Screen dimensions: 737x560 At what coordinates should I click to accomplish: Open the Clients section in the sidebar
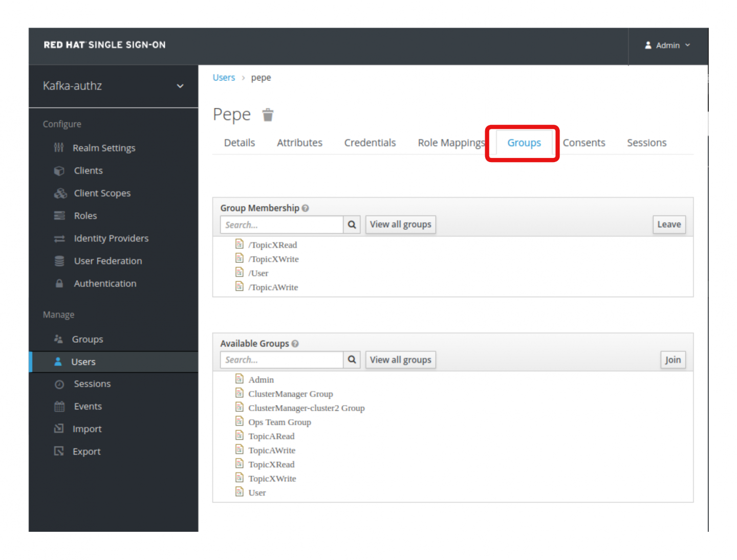tap(88, 170)
